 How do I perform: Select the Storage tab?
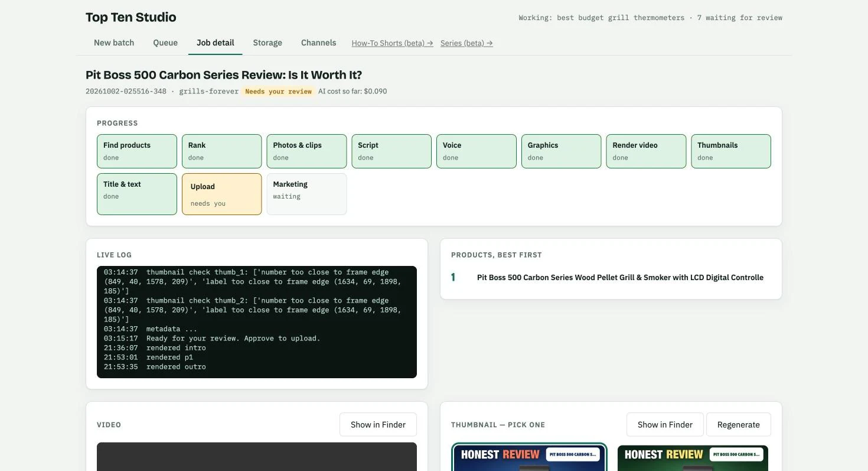click(267, 43)
